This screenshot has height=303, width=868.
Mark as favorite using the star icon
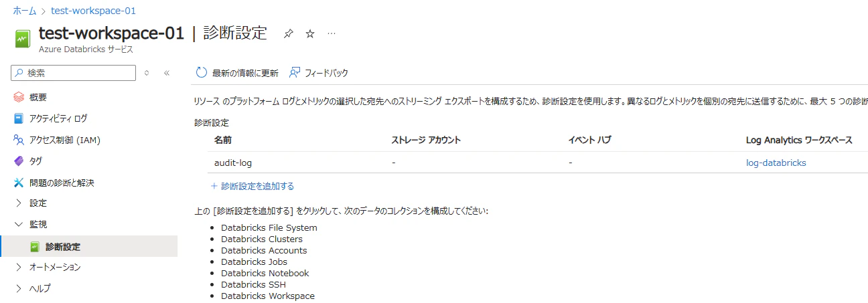pos(310,33)
